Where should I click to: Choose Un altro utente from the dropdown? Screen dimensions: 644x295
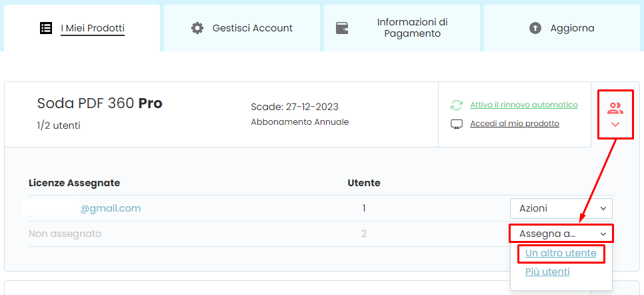click(x=561, y=253)
